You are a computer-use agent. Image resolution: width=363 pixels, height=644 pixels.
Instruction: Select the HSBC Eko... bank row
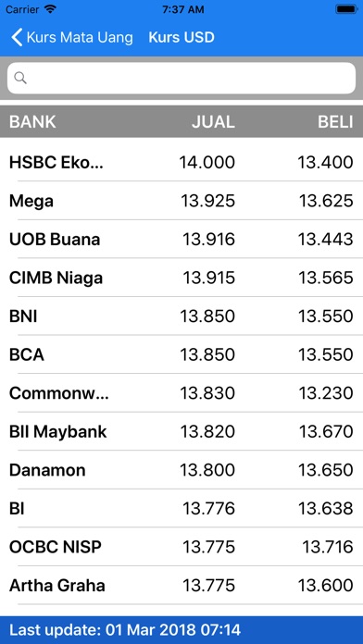[181, 162]
